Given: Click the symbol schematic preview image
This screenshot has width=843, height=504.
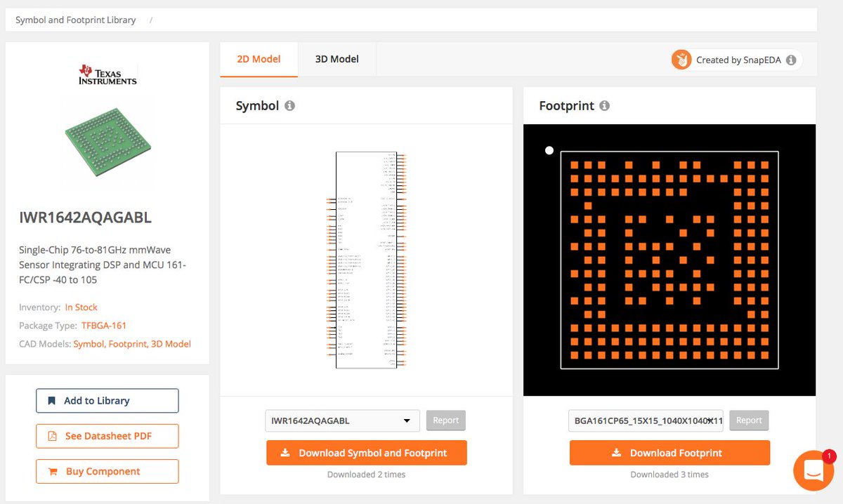Looking at the screenshot, I should point(367,260).
